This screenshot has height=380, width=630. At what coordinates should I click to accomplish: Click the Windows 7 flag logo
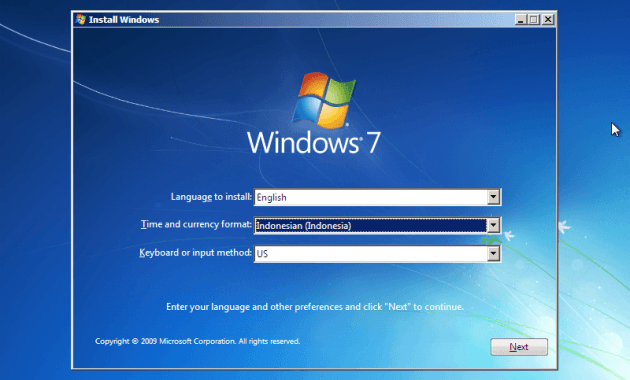click(x=324, y=100)
